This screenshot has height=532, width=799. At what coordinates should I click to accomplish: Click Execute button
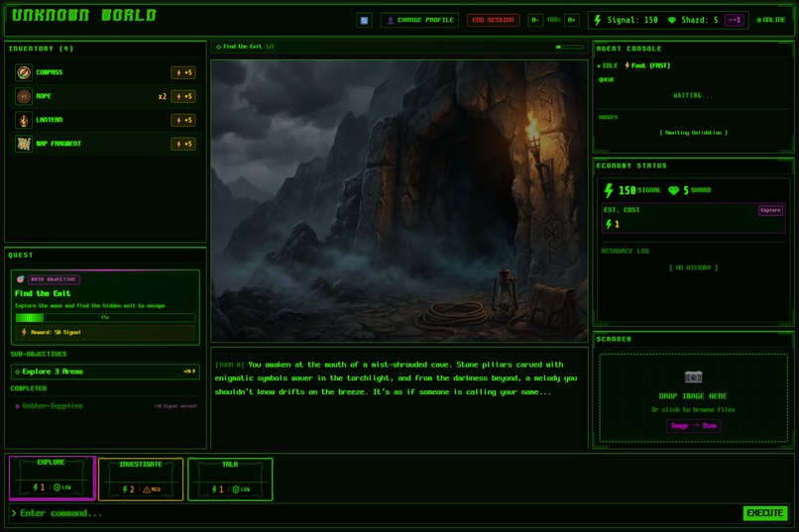pos(765,512)
